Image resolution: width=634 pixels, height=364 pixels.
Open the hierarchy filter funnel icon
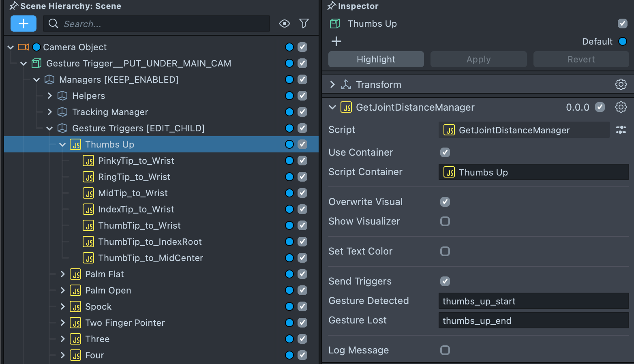304,24
